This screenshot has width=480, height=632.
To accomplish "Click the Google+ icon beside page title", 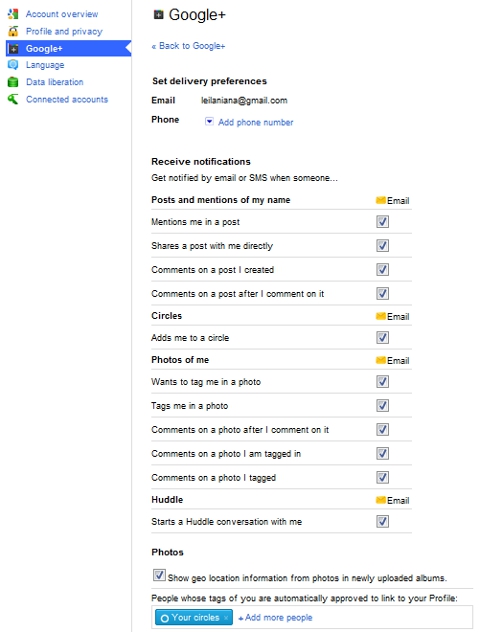I will tap(158, 15).
